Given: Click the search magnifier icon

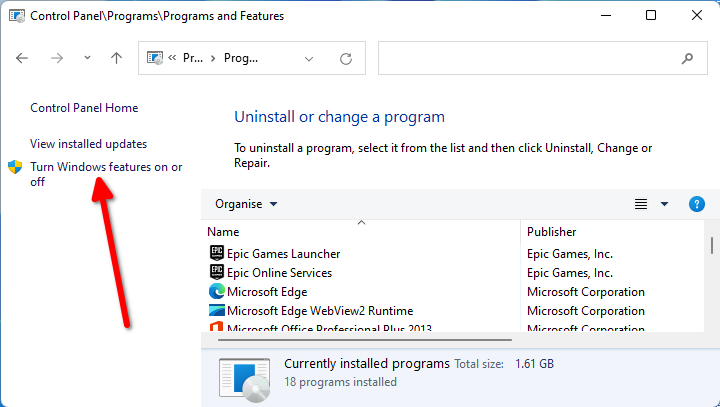Looking at the screenshot, I should pos(689,59).
